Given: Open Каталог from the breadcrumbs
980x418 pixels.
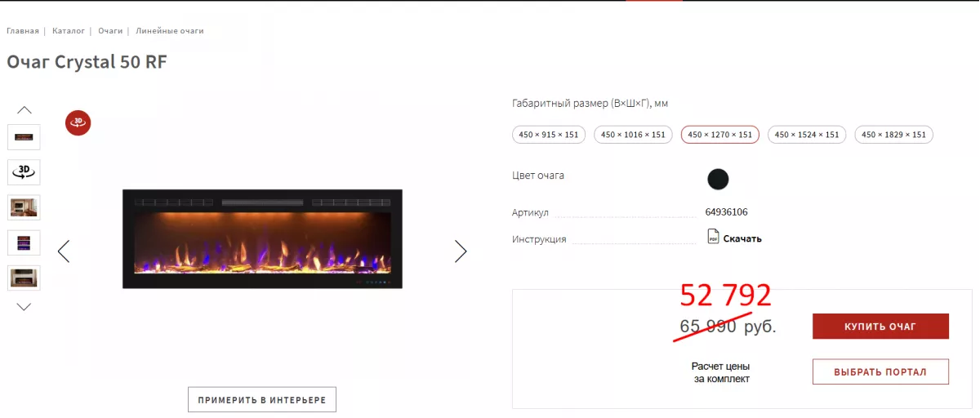Looking at the screenshot, I should 69,31.
